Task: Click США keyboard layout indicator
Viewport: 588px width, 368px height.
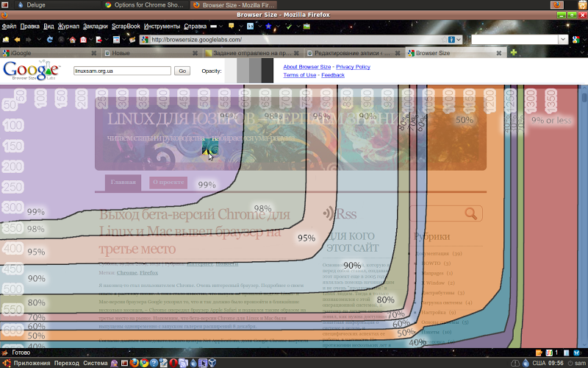Action: [539, 363]
